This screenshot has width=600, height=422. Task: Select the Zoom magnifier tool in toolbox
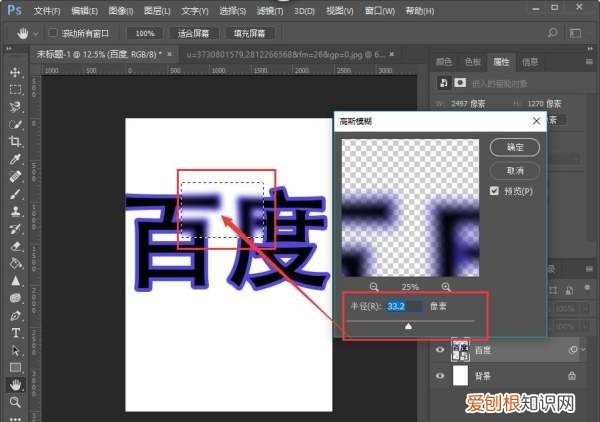point(15,402)
